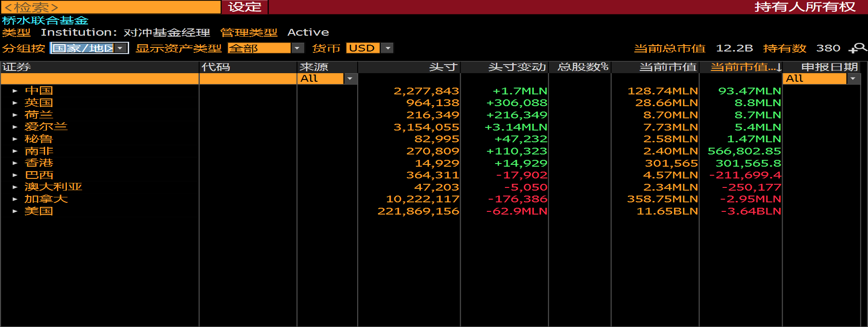Expand the 秘鲁 country row
This screenshot has width=868, height=327.
pos(15,139)
